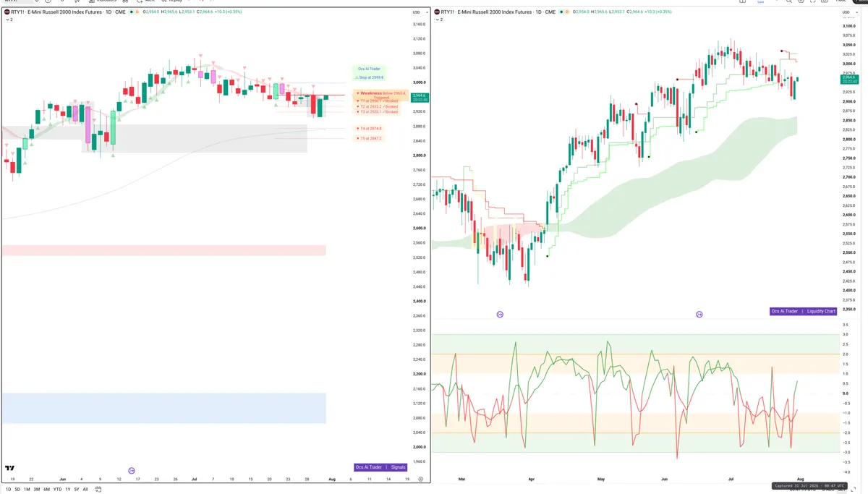Click the 'Captured 31 Jul 2026' timestamp tooltip
Screen dimensions: 868x494
[x=809, y=486]
